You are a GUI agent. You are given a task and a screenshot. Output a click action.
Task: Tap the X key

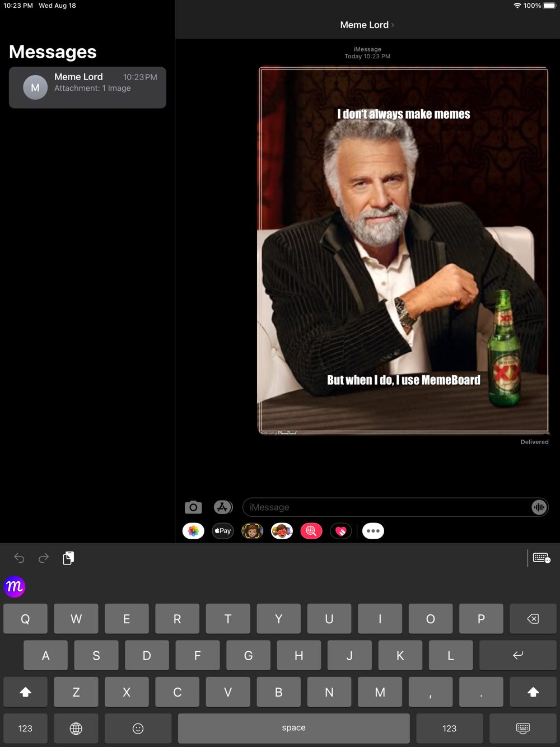[x=127, y=692]
